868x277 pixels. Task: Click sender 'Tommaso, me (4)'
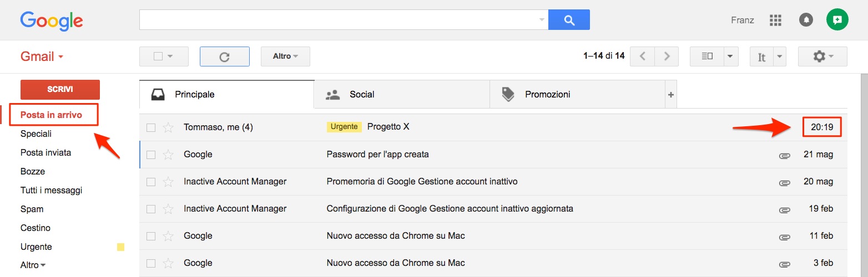(218, 127)
